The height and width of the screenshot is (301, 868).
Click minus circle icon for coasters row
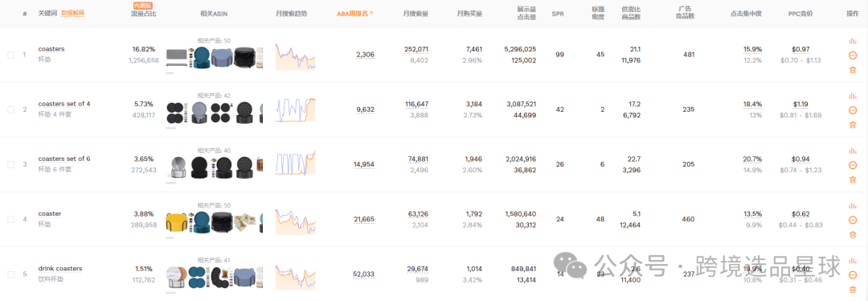pyautogui.click(x=853, y=55)
